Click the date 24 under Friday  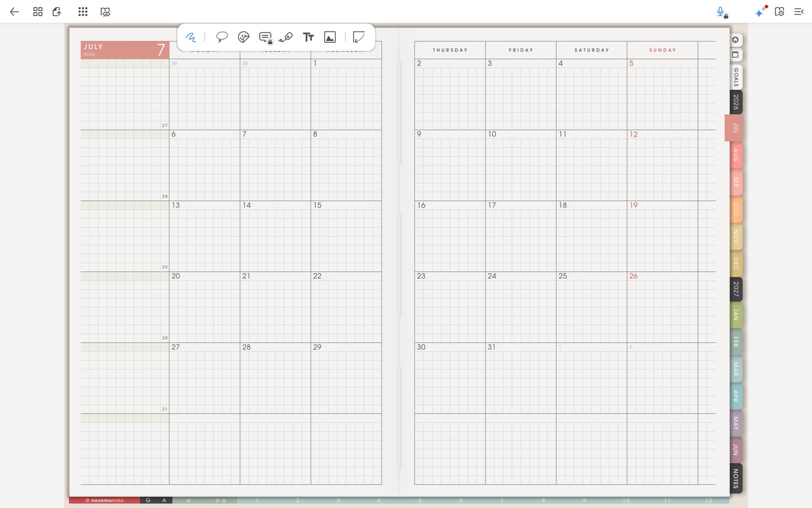(492, 276)
